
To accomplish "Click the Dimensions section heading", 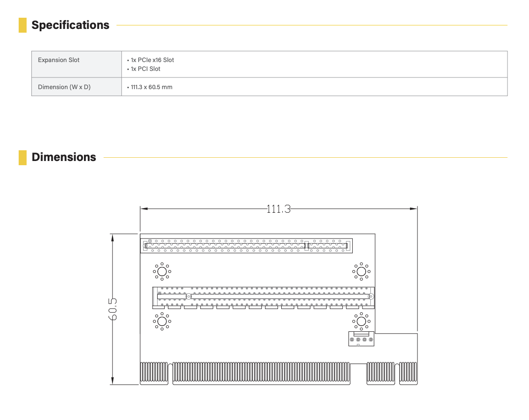I will pyautogui.click(x=64, y=157).
